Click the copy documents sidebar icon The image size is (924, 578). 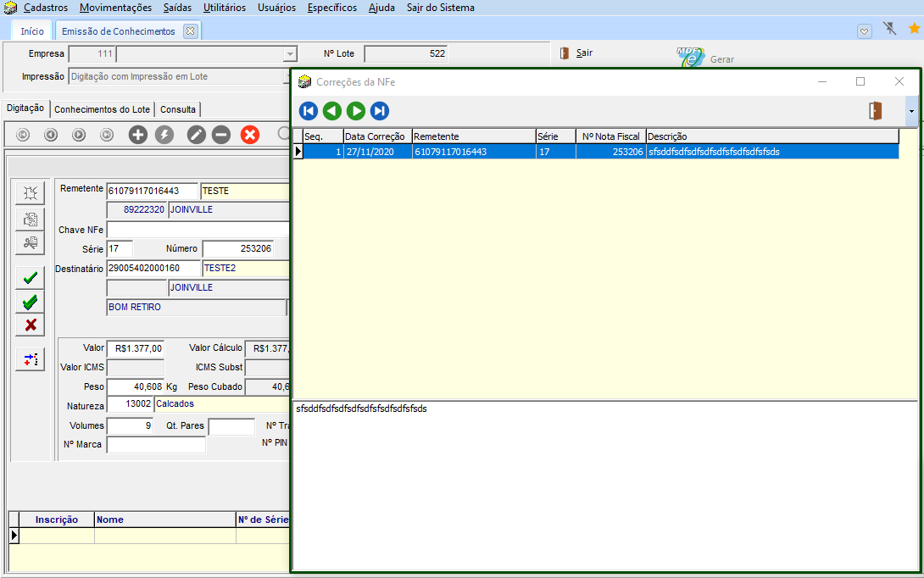coord(30,219)
